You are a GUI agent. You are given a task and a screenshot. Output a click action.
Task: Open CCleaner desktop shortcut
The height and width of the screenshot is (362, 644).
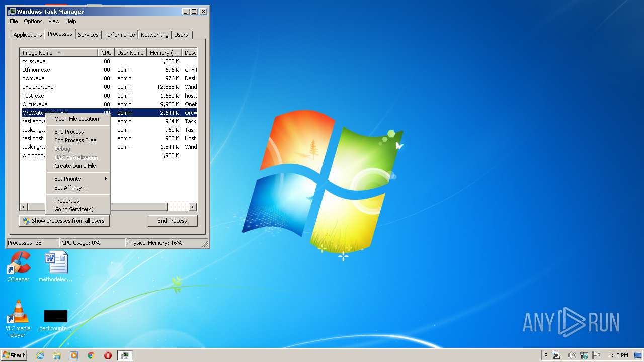(18, 266)
